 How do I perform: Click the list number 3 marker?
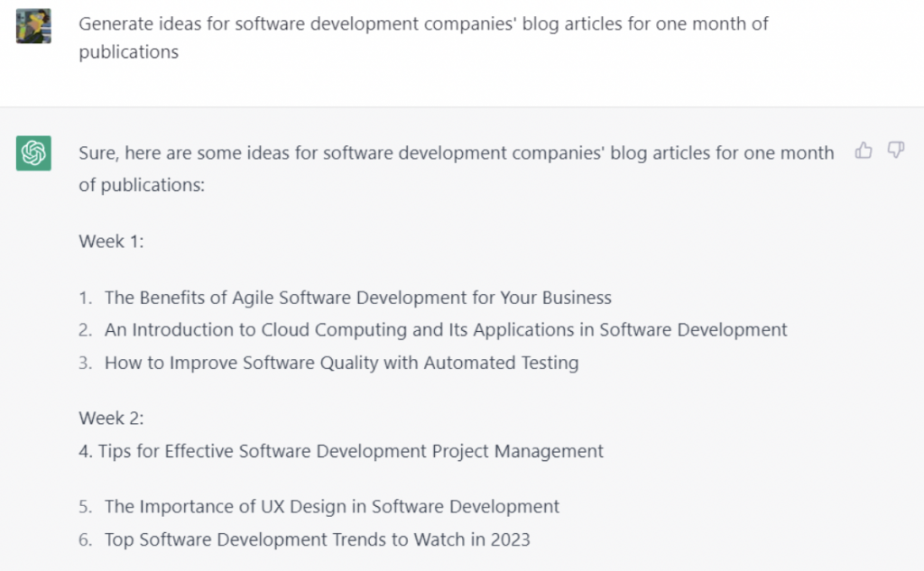[x=86, y=363]
